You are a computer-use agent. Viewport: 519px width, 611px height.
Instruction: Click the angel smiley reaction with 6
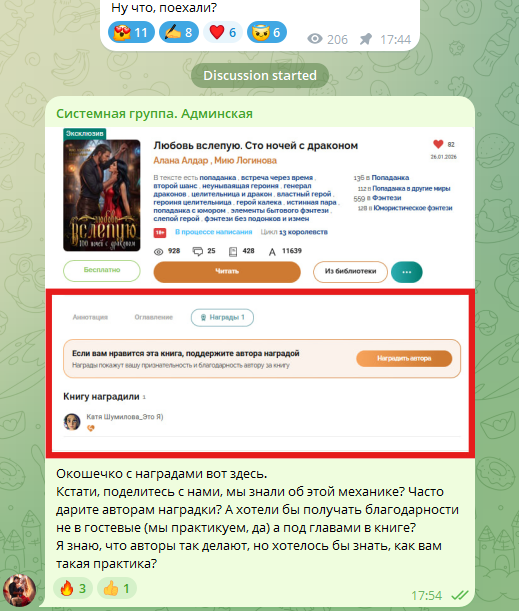coord(267,32)
